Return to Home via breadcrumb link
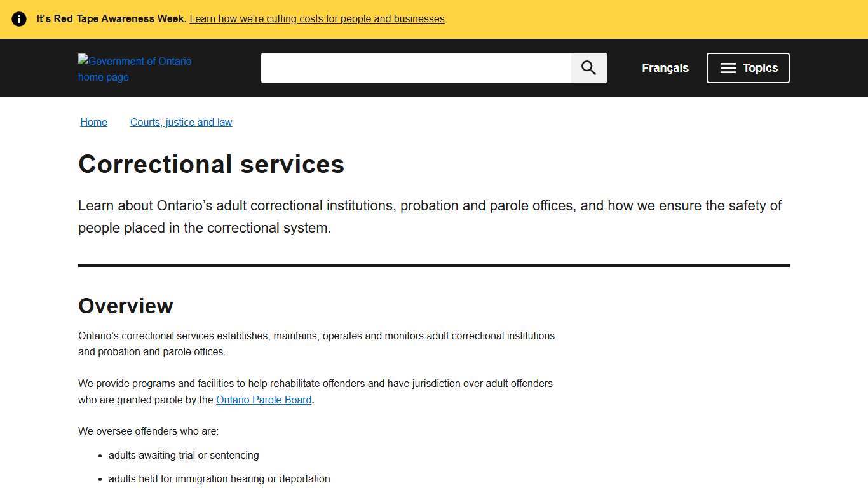 pos(93,122)
